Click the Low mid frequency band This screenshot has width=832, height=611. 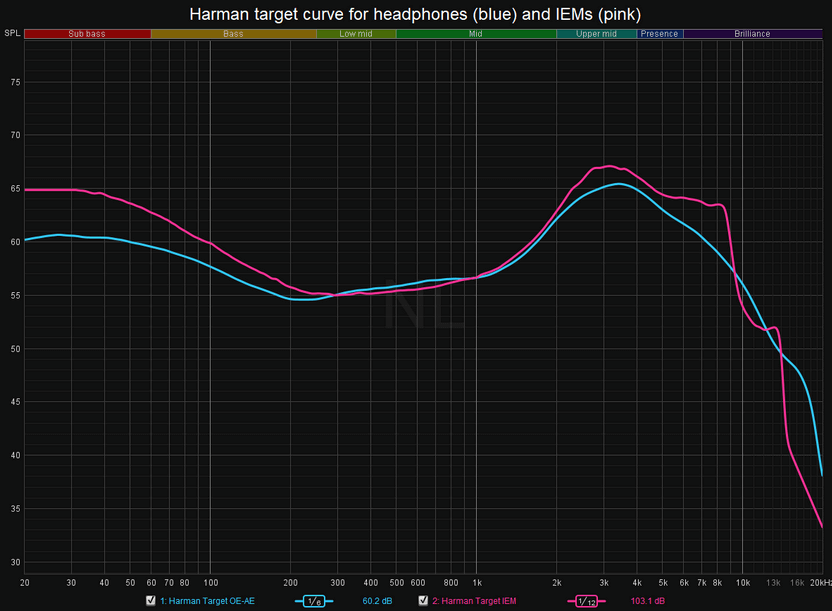point(356,33)
